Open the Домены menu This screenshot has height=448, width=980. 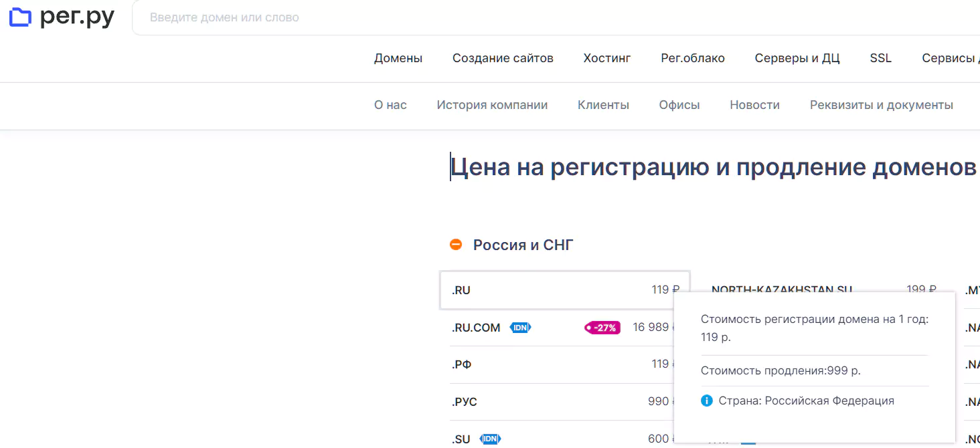click(x=398, y=58)
